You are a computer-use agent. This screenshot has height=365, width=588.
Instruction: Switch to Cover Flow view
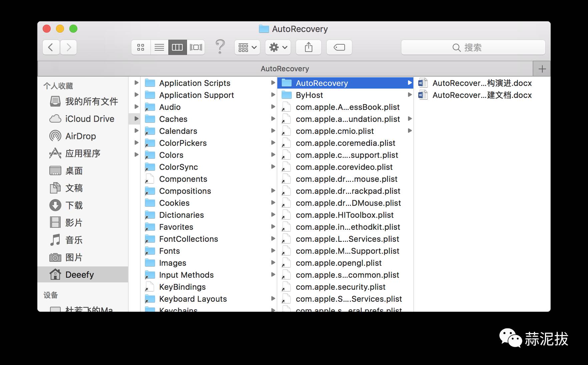click(x=196, y=47)
